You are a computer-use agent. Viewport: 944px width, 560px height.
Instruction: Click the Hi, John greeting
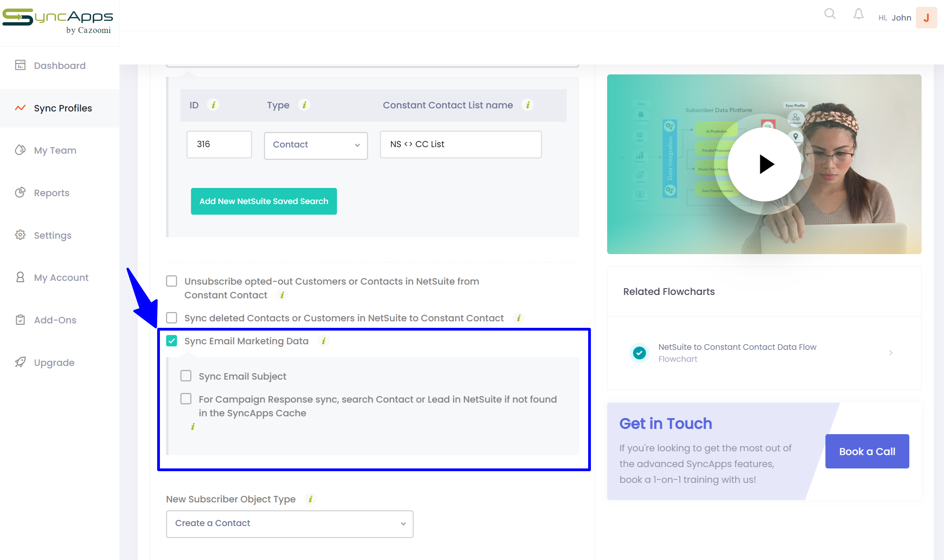(x=895, y=18)
